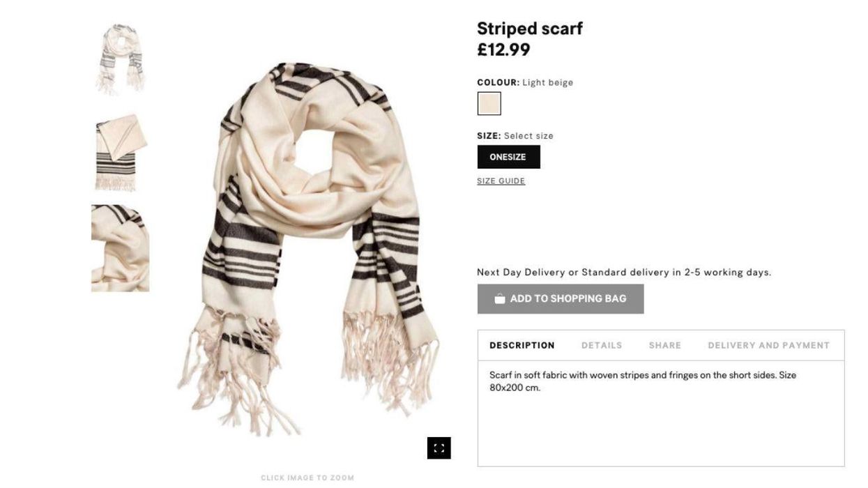The image size is (868, 488).
Task: View the close-up fabric thumbnail
Action: [x=120, y=248]
